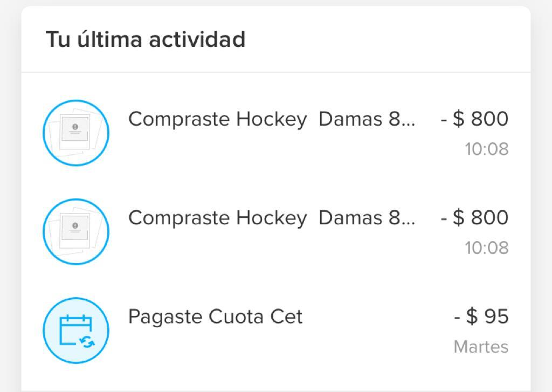Expand the truncated "Damas 8..." text in second entry
Image resolution: width=552 pixels, height=392 pixels.
pyautogui.click(x=367, y=218)
